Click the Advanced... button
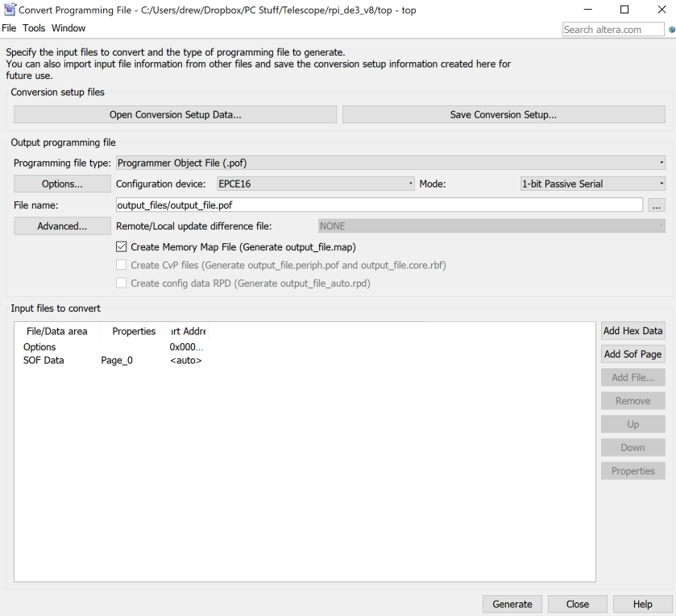Image resolution: width=676 pixels, height=616 pixels. pyautogui.click(x=62, y=226)
